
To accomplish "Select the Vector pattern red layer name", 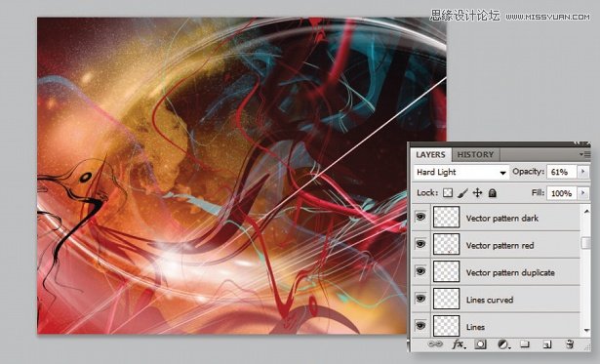I will click(500, 245).
